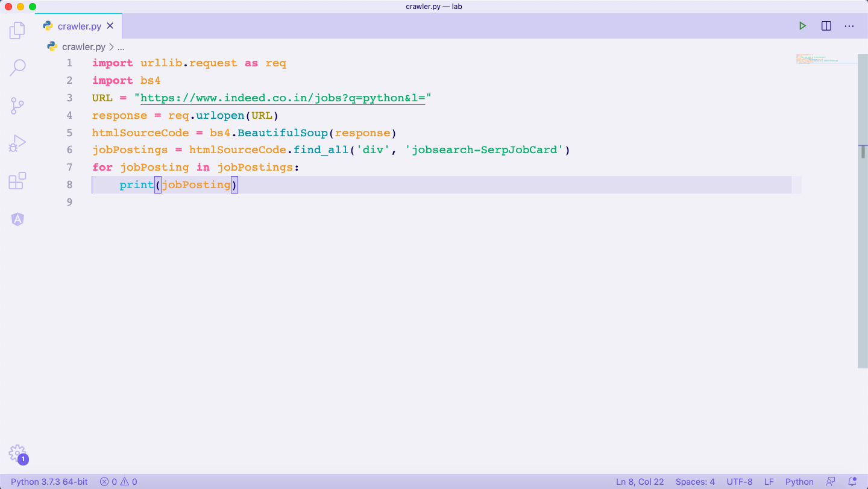Image resolution: width=868 pixels, height=489 pixels.
Task: Open the More Actions ellipsis menu
Action: [849, 26]
